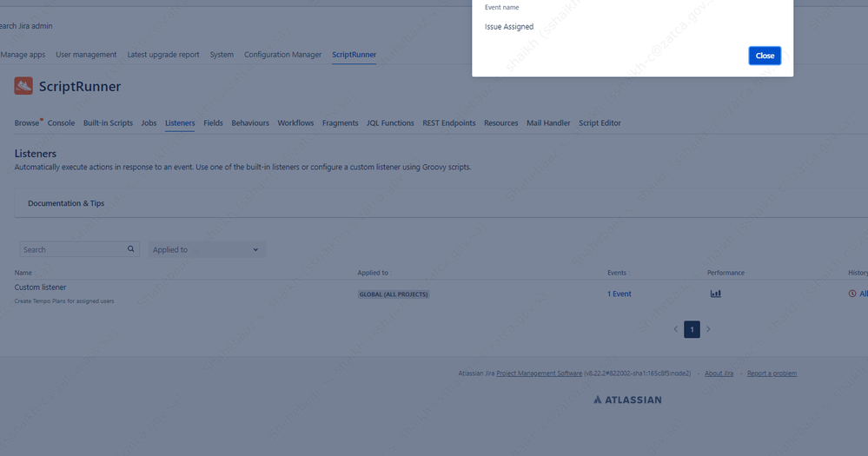Switch to the REST Endpoints tab
Image resolution: width=868 pixels, height=456 pixels.
(x=449, y=122)
